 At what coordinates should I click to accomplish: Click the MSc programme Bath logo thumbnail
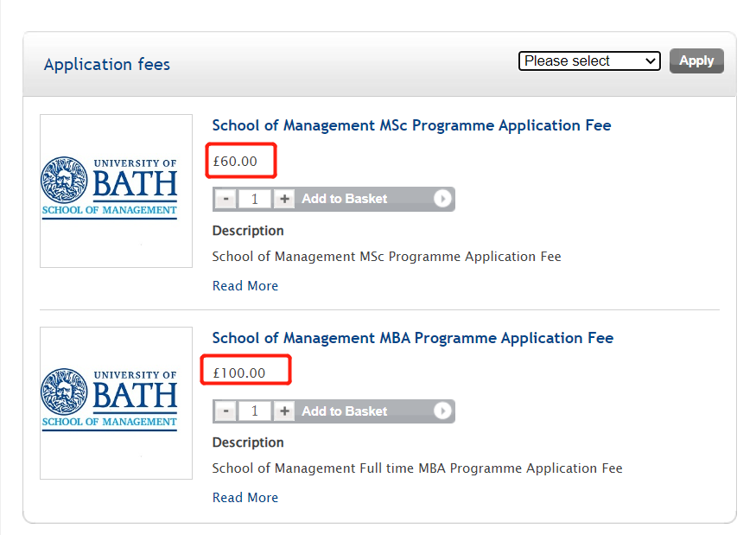(116, 191)
